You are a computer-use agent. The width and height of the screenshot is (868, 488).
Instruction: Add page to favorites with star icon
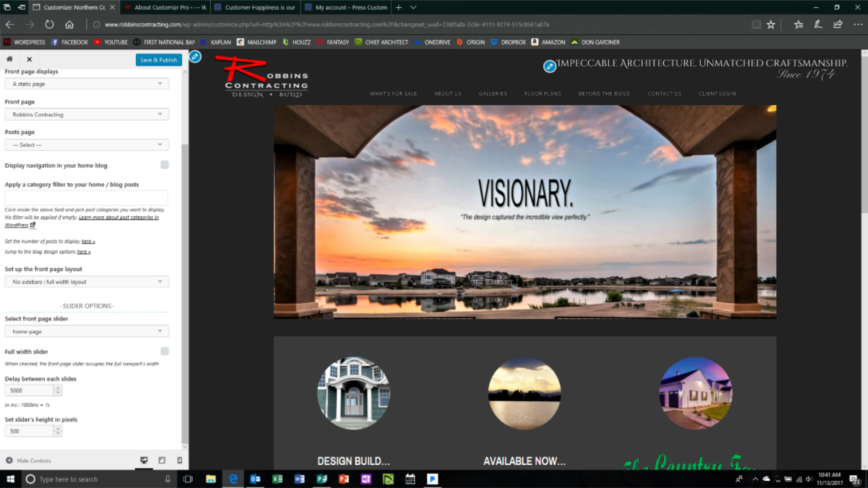tap(771, 25)
